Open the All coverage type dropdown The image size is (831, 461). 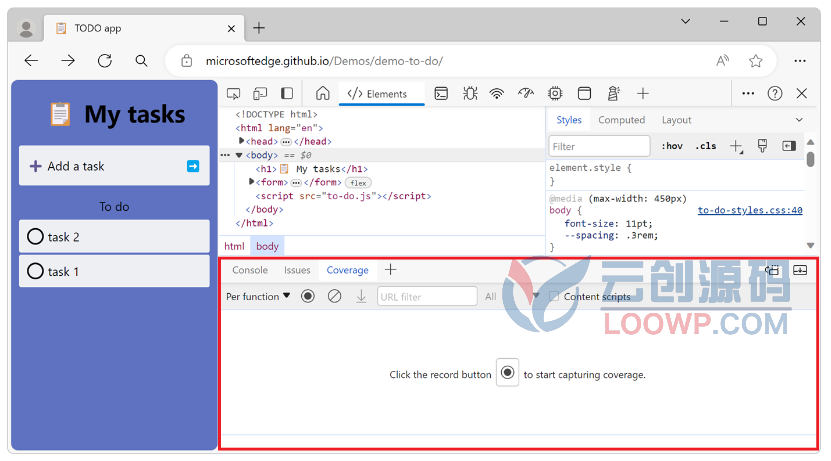coord(511,297)
